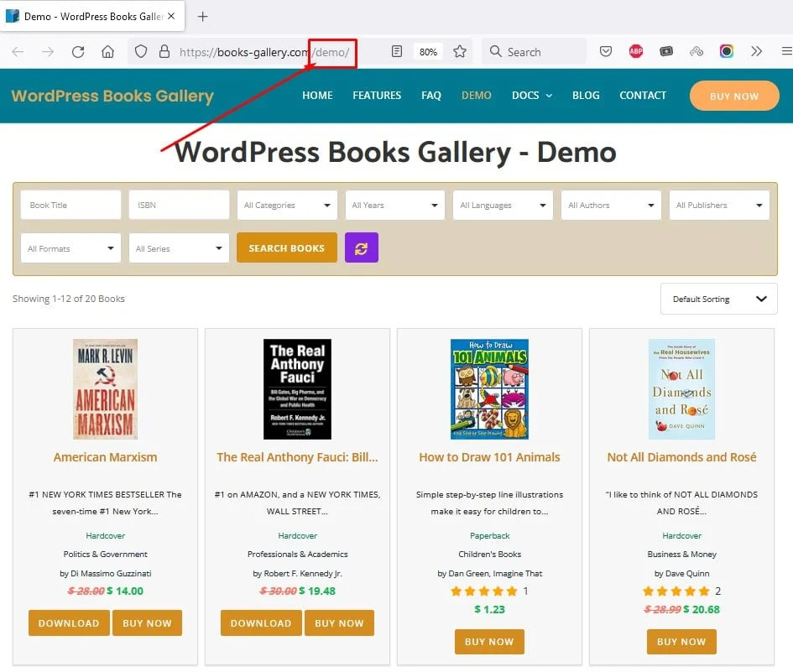Select the DEMO menu item
The height and width of the screenshot is (672, 793).
click(x=476, y=95)
